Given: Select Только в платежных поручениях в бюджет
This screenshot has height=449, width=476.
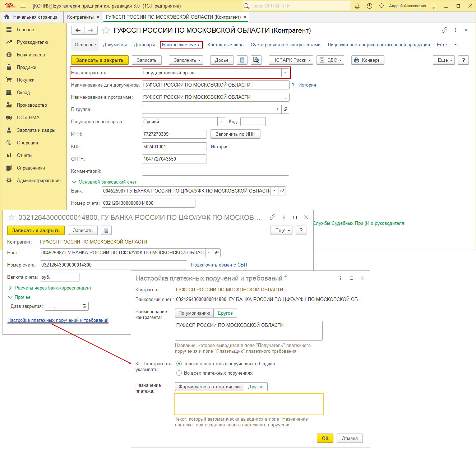Looking at the screenshot, I should (x=179, y=364).
